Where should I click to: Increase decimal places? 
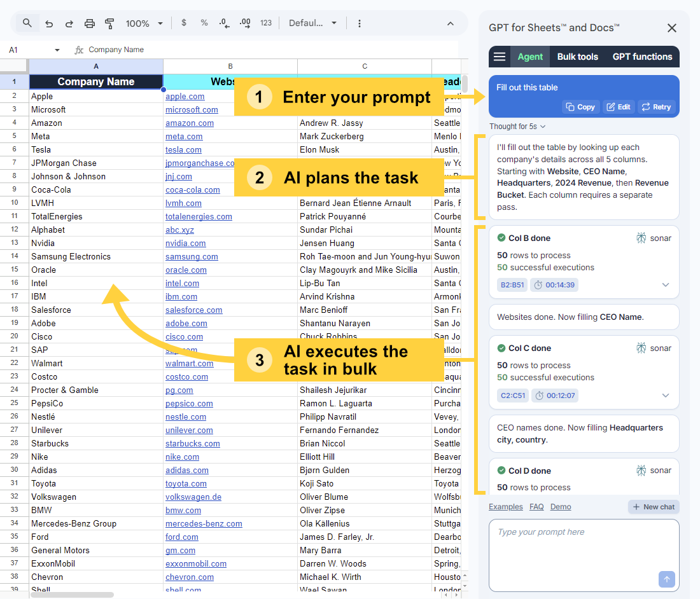[245, 23]
